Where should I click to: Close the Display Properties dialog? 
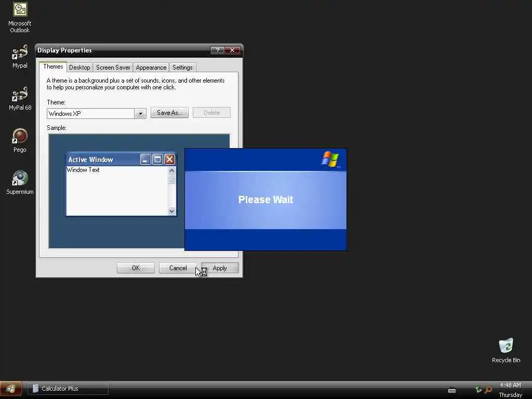point(232,50)
